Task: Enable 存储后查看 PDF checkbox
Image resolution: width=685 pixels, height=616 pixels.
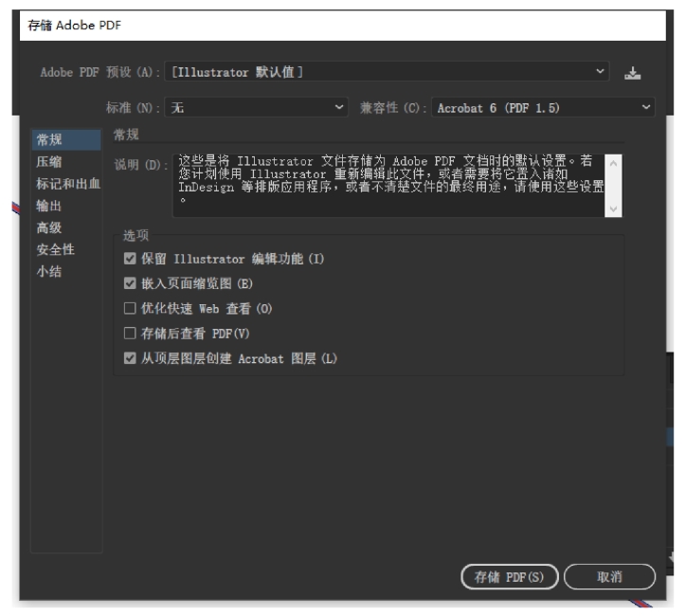Action: tap(130, 334)
